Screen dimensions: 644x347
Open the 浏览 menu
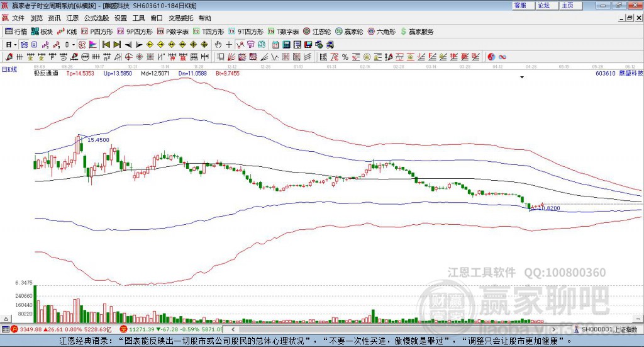(x=36, y=18)
